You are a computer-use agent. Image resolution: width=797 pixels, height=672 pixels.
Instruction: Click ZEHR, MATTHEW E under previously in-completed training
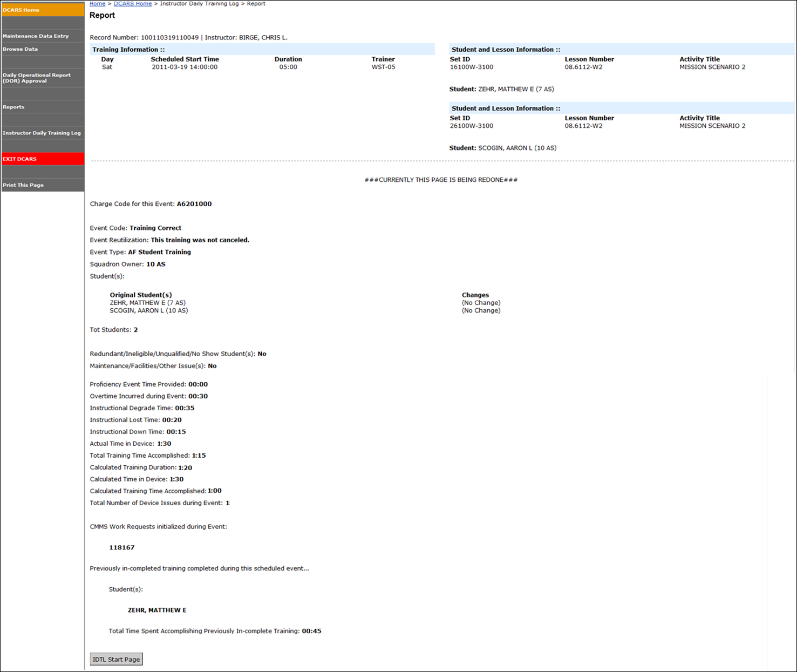click(157, 610)
